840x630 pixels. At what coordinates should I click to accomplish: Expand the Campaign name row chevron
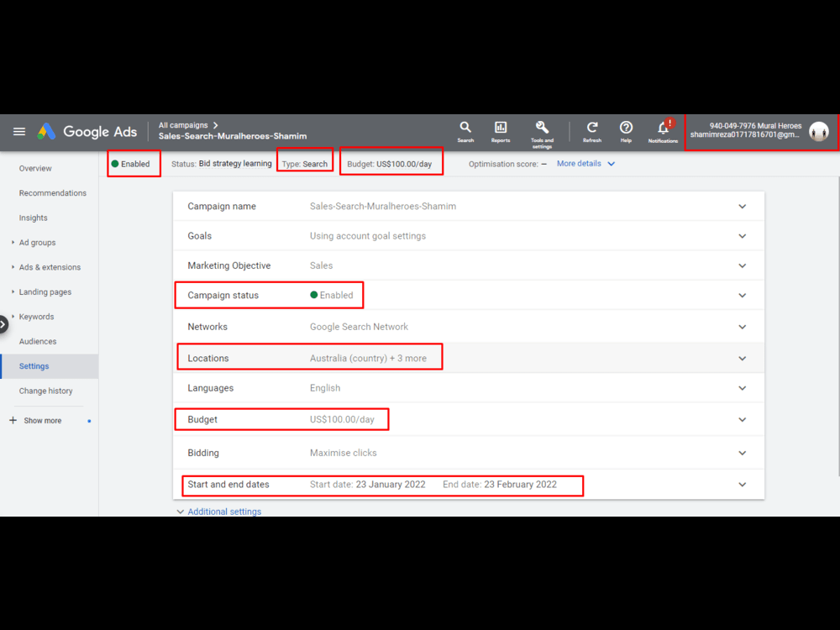(x=742, y=207)
